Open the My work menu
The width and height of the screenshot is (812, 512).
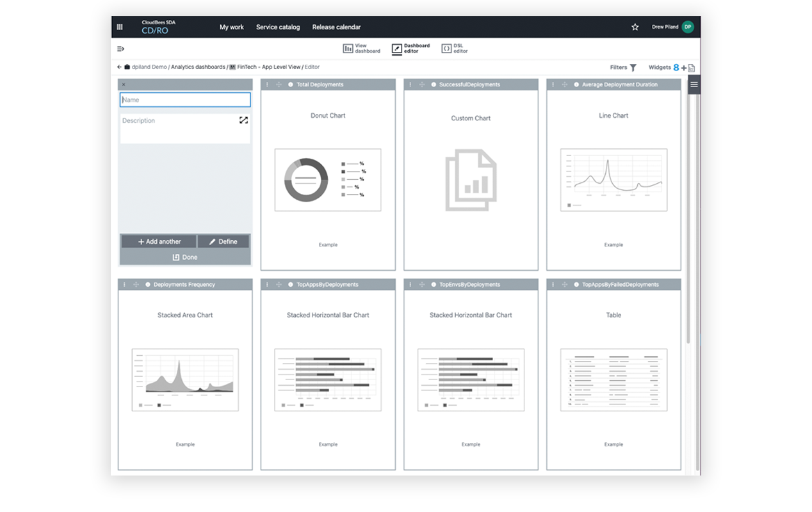click(x=232, y=27)
